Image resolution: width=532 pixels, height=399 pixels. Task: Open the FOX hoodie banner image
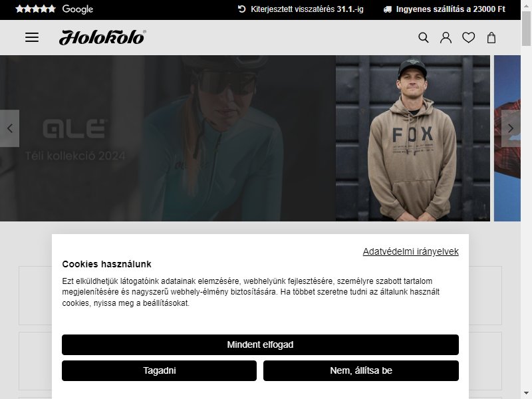pos(413,138)
